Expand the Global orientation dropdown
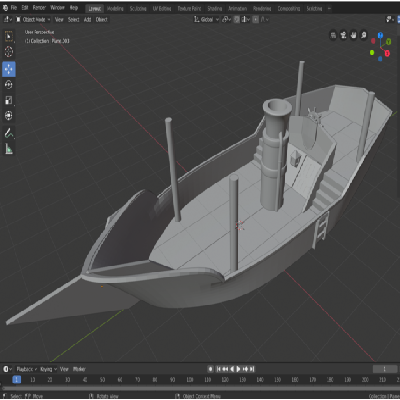Viewport: 400px width, 400px height. pos(206,20)
